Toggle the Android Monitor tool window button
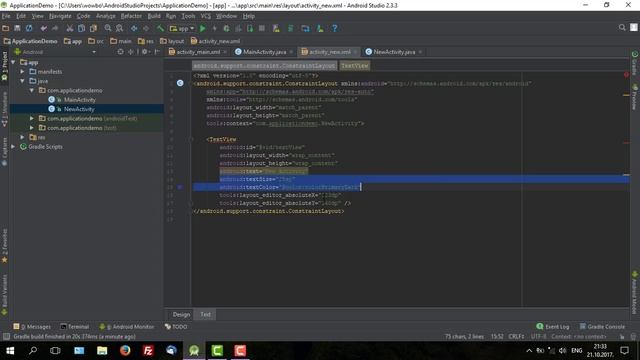Screen dimensions: 640x360 point(127,327)
